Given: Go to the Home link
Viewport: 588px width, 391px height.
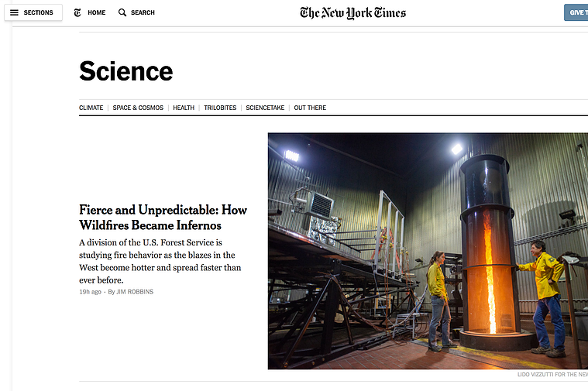Looking at the screenshot, I should [x=96, y=12].
